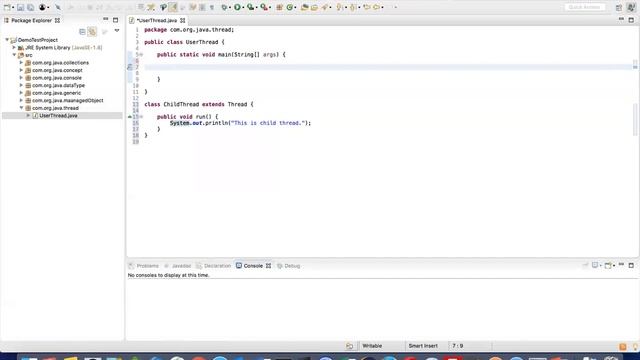Toggle Link with Editor in Package Explorer
640x360 pixels.
tap(92, 31)
